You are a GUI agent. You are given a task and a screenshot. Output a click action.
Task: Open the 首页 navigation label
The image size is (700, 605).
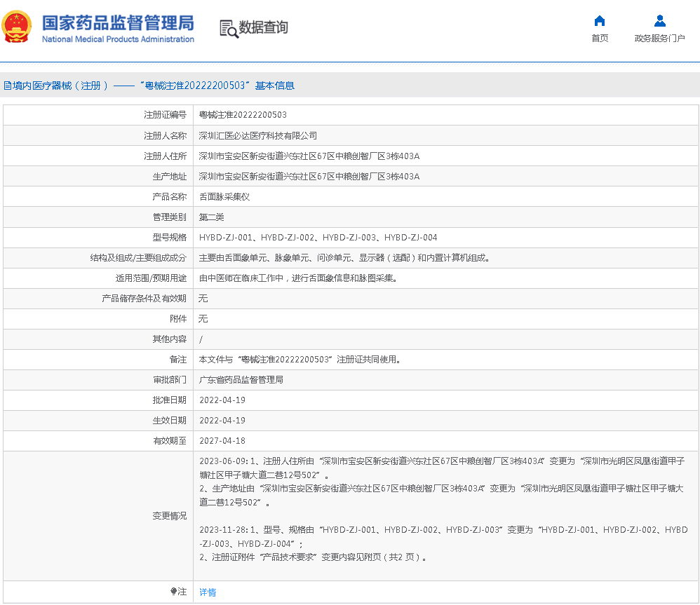[x=600, y=39]
